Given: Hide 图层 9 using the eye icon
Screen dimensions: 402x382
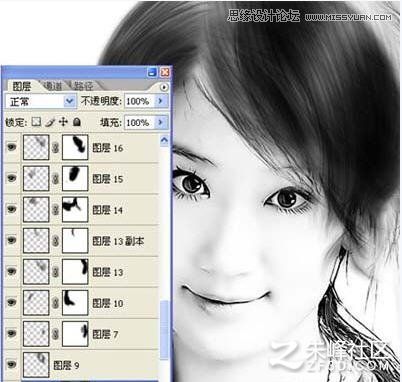Looking at the screenshot, I should [x=12, y=364].
